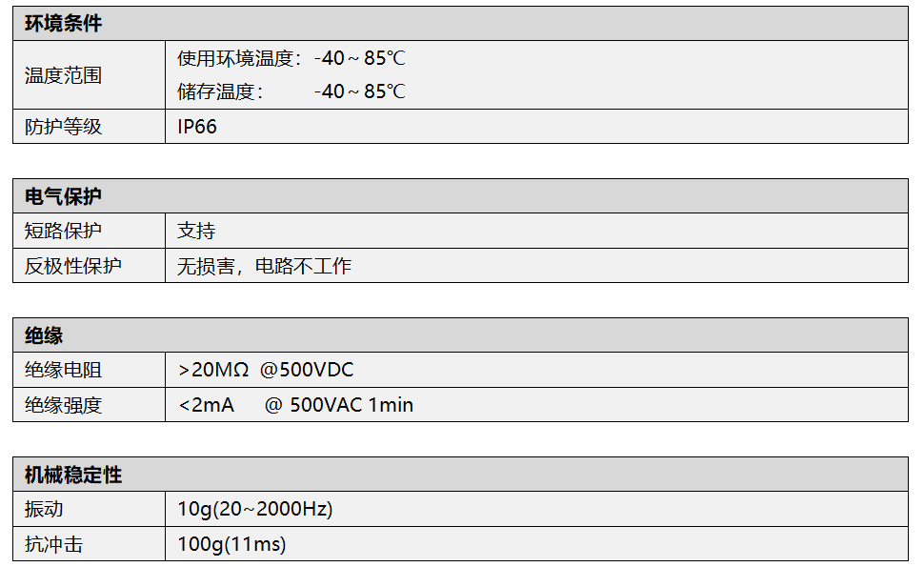This screenshot has width=924, height=567.
Task: Click the IP66 value cell
Action: [197, 127]
